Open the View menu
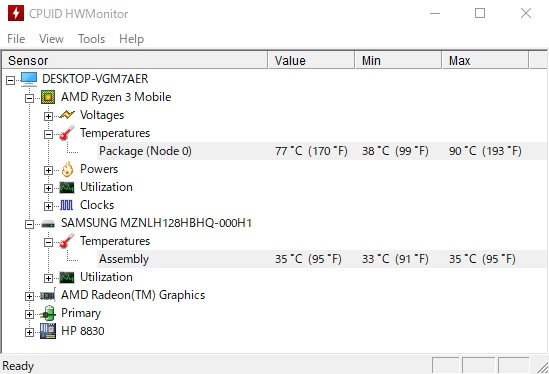This screenshot has height=374, width=549. pos(51,39)
